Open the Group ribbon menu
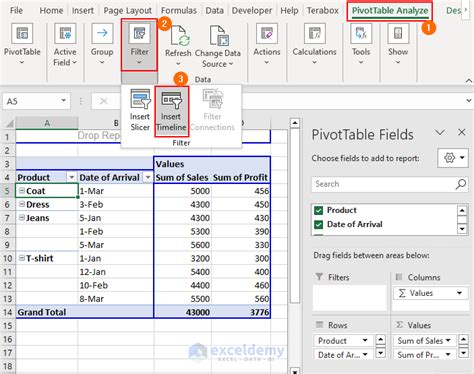The width and height of the screenshot is (474, 374). 102,44
